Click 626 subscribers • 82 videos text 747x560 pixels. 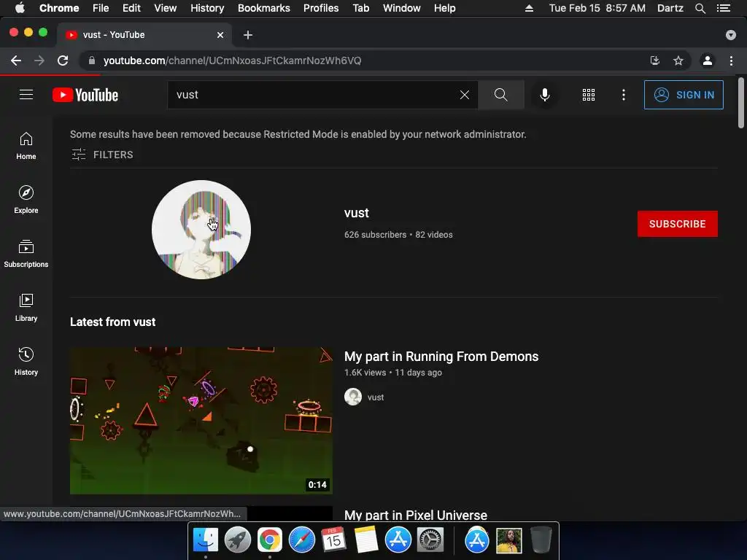398,234
